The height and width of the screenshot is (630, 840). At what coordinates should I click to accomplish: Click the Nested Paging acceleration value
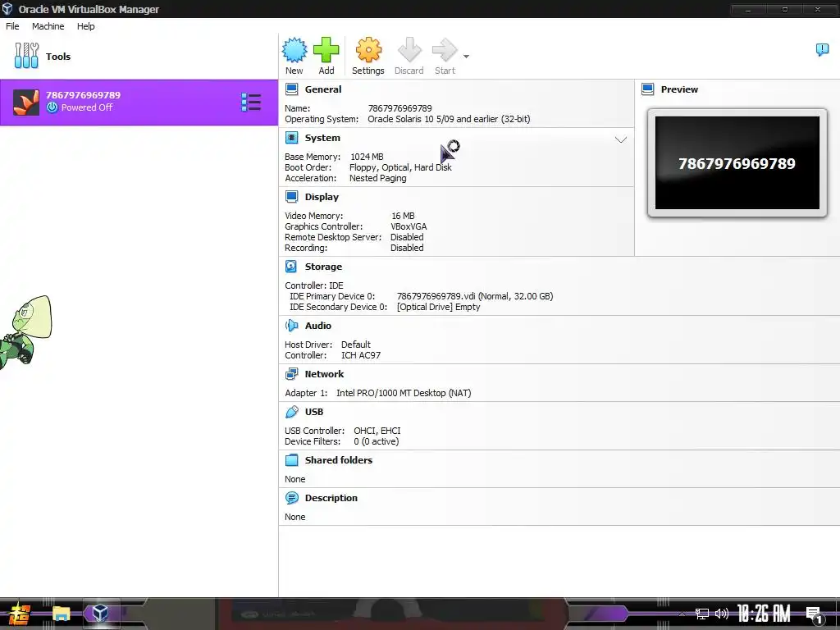pyautogui.click(x=377, y=178)
